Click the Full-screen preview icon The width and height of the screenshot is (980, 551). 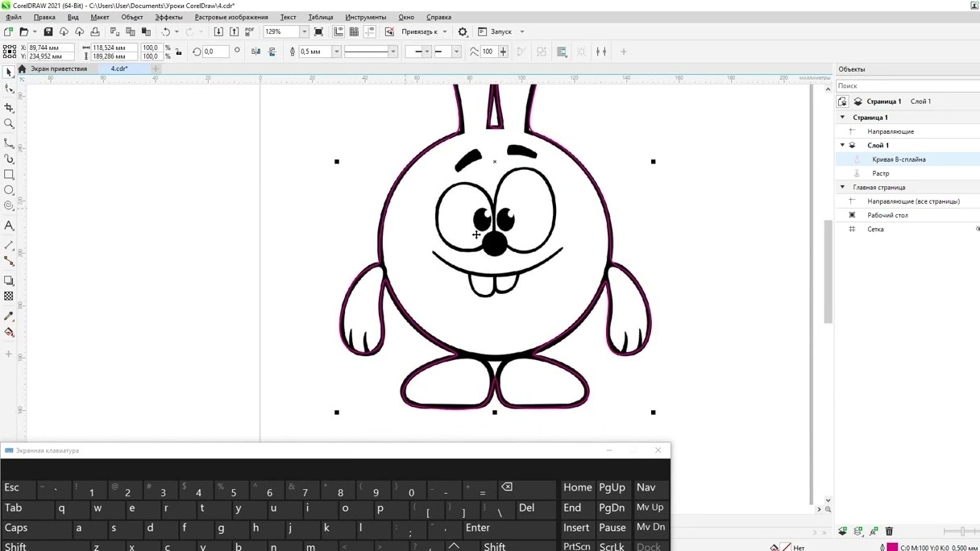(319, 31)
